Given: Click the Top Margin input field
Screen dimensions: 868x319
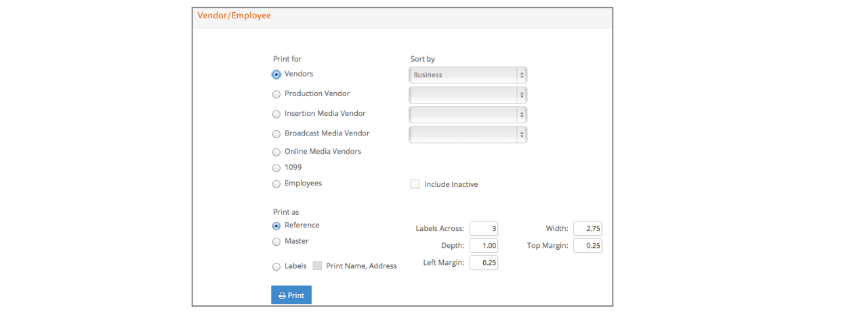Looking at the screenshot, I should click(x=587, y=246).
